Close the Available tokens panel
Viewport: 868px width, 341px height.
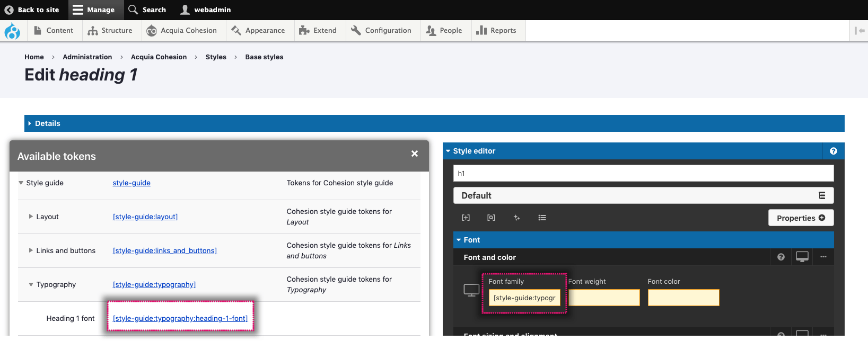pos(415,154)
